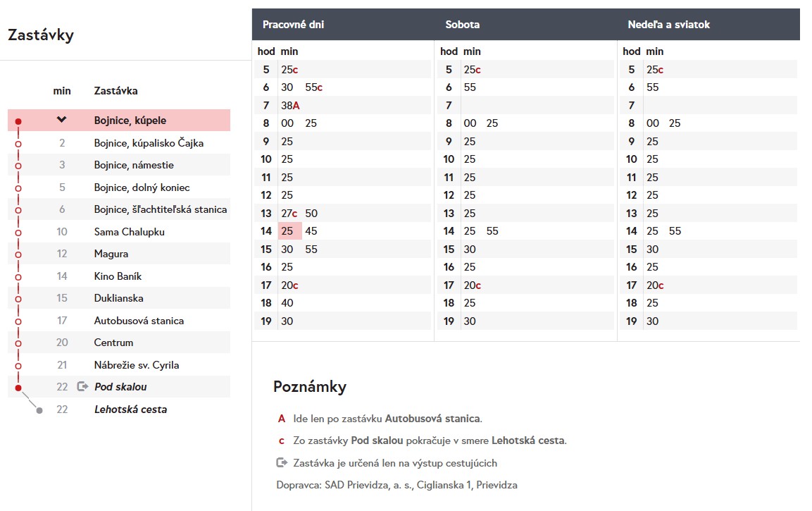
Task: Open the Sama Chalupku stop
Action: [x=121, y=232]
